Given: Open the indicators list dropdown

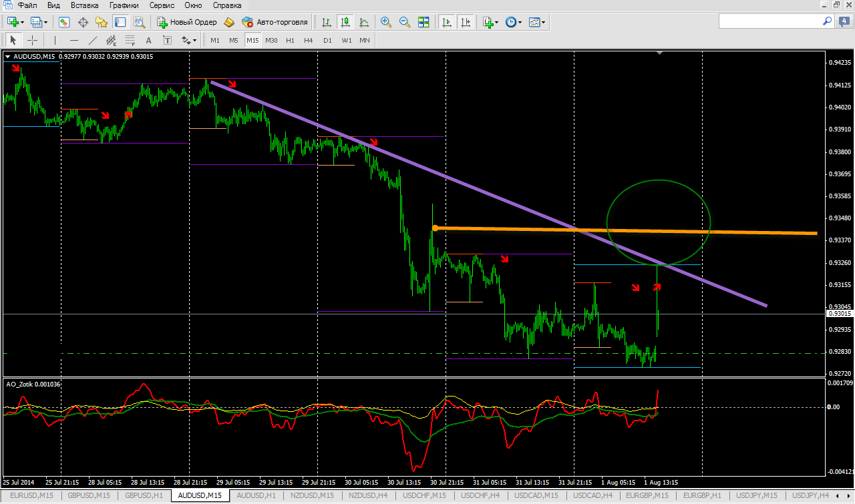Looking at the screenshot, I should pyautogui.click(x=491, y=22).
